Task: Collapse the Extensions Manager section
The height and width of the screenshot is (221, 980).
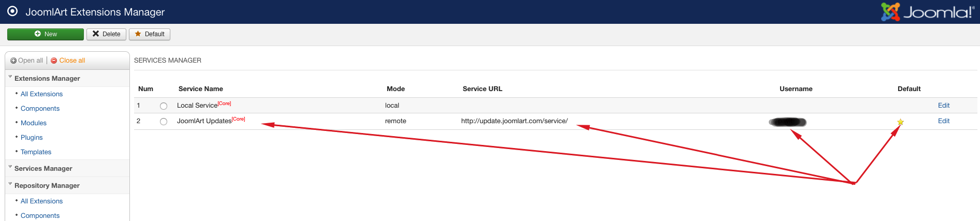Action: point(47,78)
